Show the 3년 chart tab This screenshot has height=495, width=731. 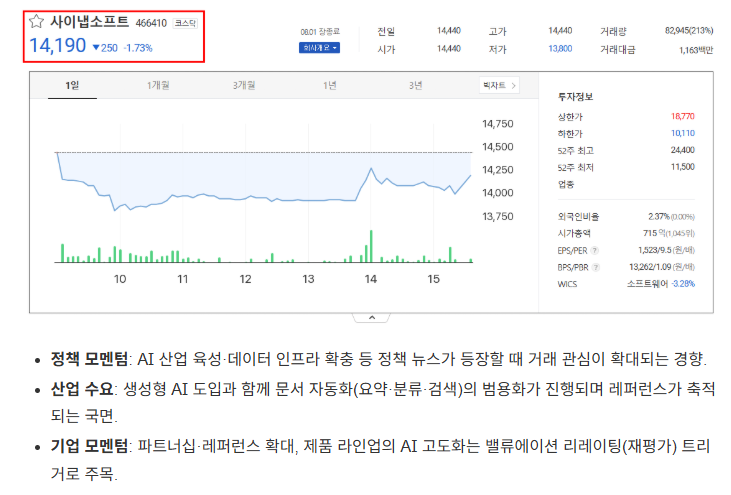(415, 85)
